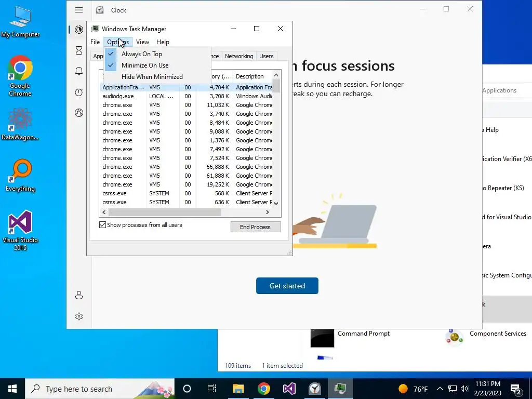The height and width of the screenshot is (399, 532).
Task: Open the Alarm bell icon in Clock
Action: coord(79,71)
